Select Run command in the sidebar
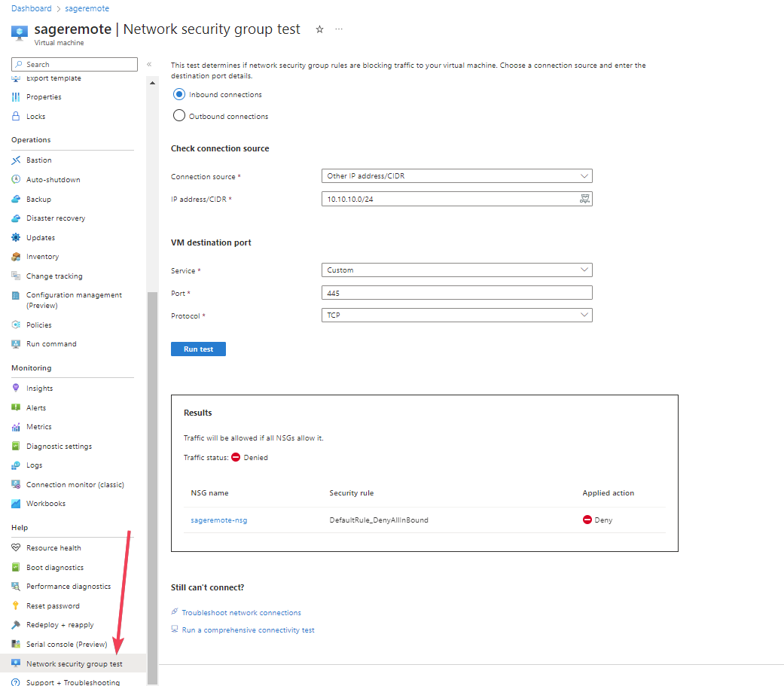Image resolution: width=784 pixels, height=686 pixels. (x=51, y=343)
